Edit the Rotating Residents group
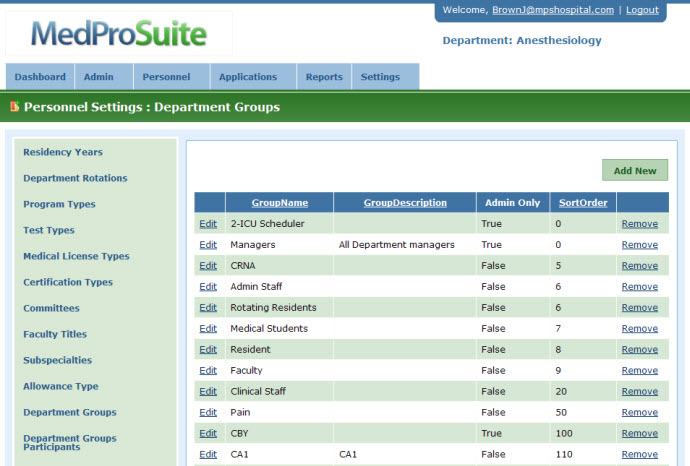The image size is (690, 466). tap(208, 308)
